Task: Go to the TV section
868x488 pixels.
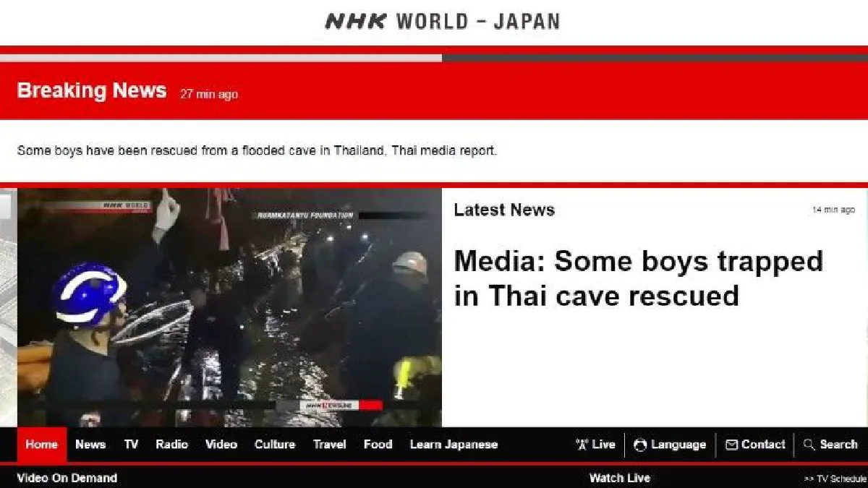Action: [131, 445]
